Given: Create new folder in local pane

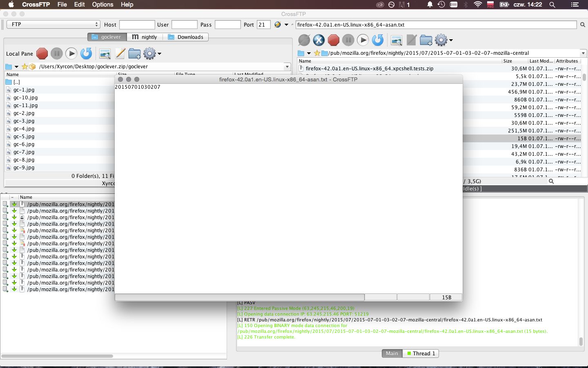Looking at the screenshot, I should click(x=134, y=54).
